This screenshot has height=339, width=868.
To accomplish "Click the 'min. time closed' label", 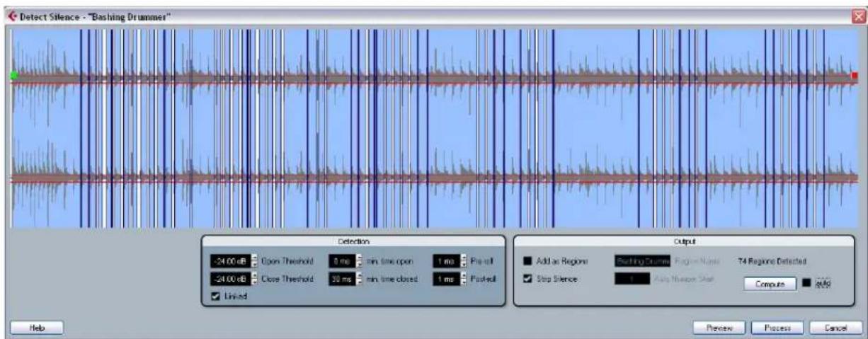I will pos(392,279).
